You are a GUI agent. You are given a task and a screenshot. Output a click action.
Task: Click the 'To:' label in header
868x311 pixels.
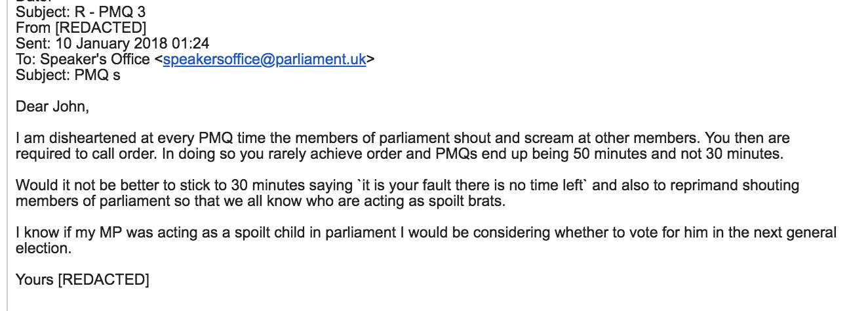27,60
